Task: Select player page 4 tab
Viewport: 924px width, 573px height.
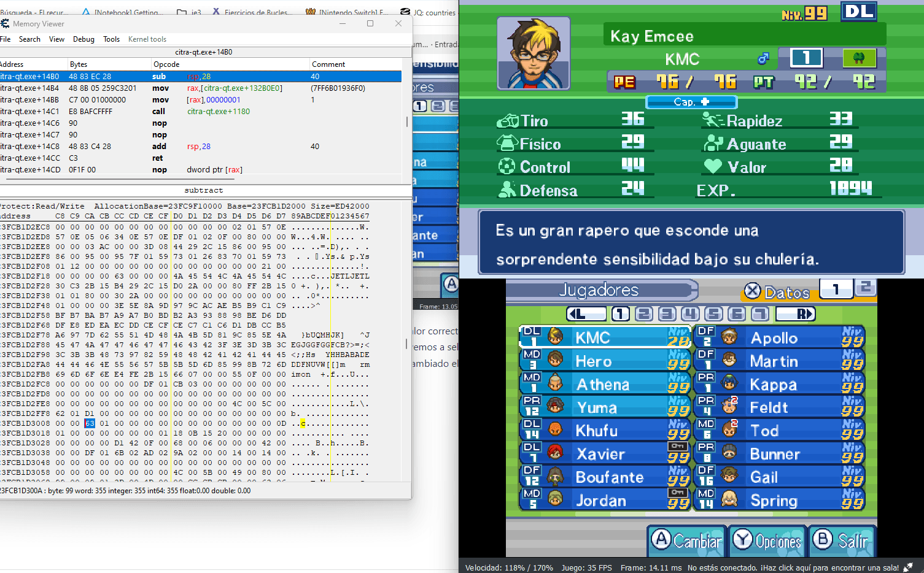Action: tap(691, 314)
